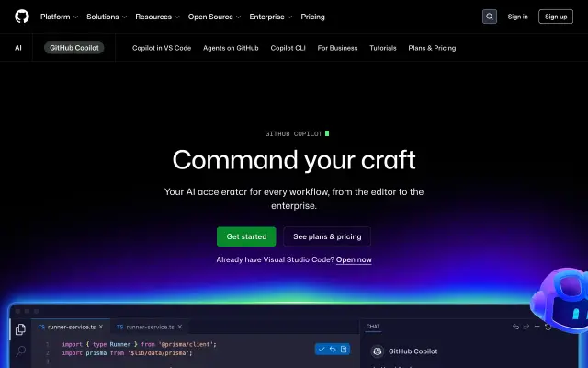The width and height of the screenshot is (588, 368).
Task: Open the For Business page
Action: [x=337, y=48]
